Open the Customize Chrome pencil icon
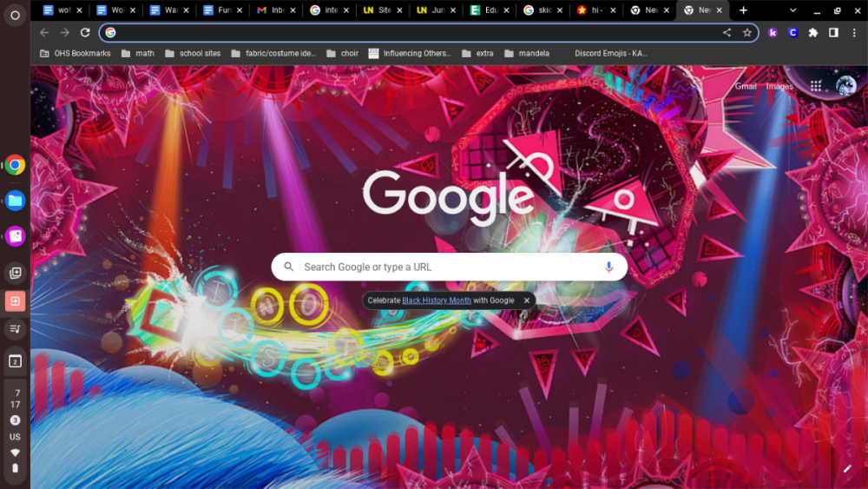 (847, 468)
